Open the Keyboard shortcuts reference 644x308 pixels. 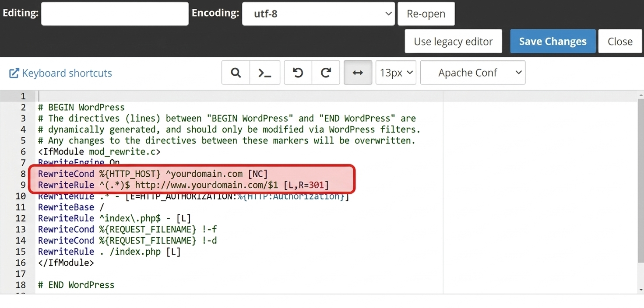click(x=66, y=73)
